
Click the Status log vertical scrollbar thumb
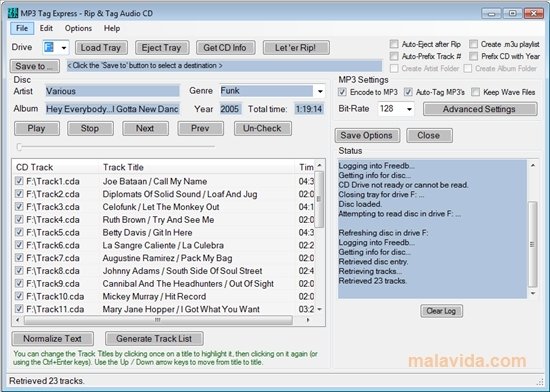pos(533,244)
